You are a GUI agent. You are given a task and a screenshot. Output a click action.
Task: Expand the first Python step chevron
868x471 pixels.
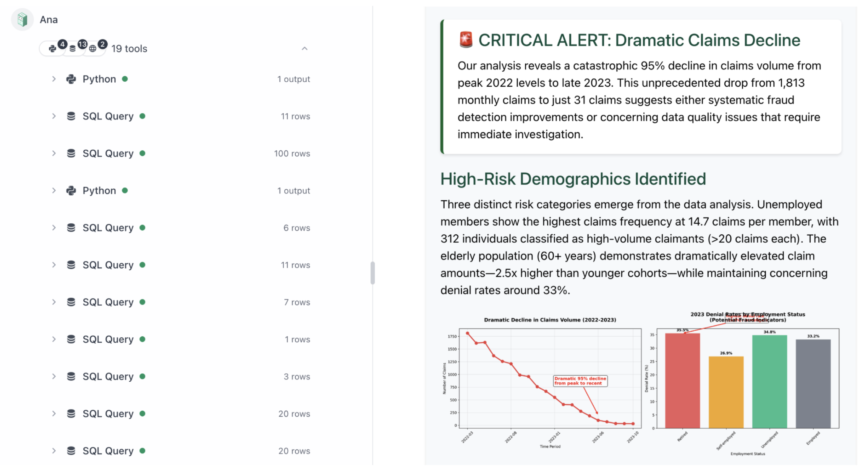click(54, 79)
